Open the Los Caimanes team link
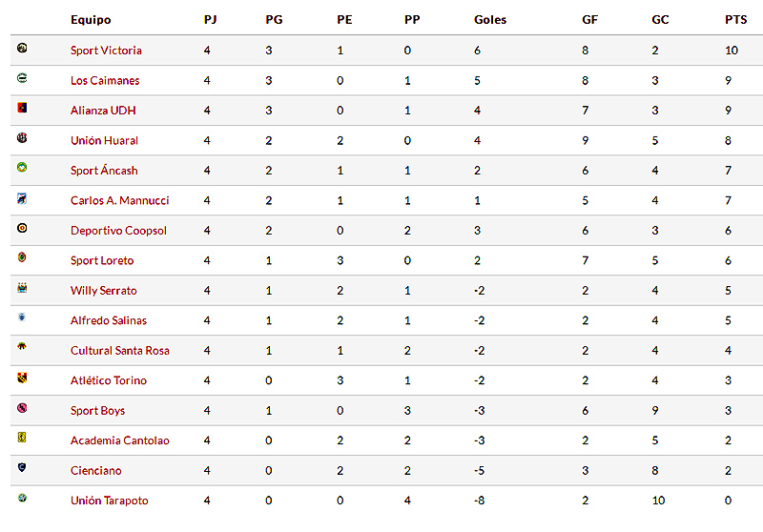This screenshot has height=532, width=763. pyautogui.click(x=105, y=81)
